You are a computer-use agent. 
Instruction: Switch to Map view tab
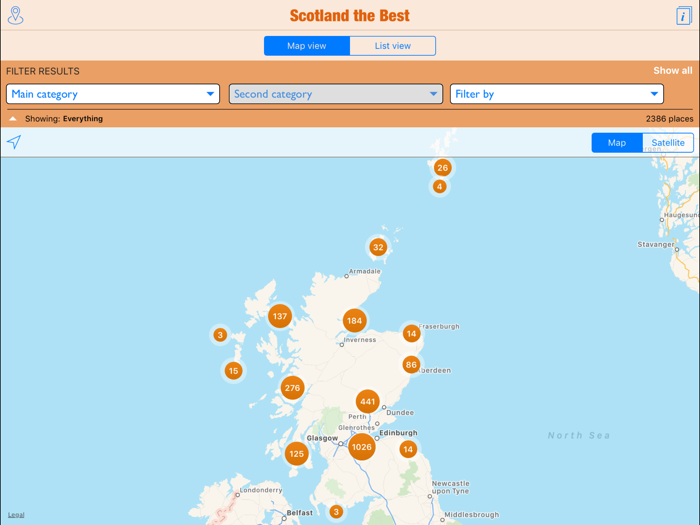coord(307,46)
